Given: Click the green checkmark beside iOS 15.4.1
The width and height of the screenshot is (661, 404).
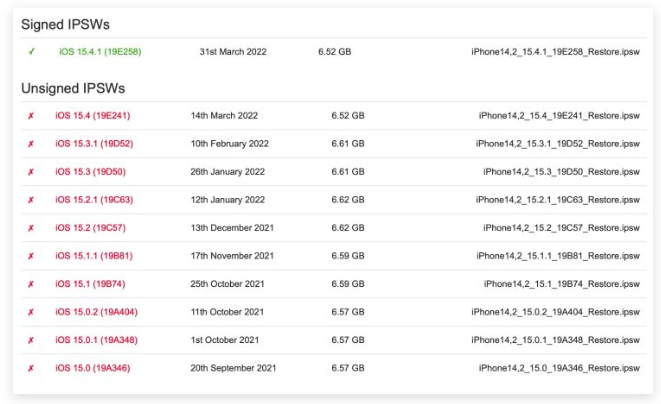Looking at the screenshot, I should coord(32,51).
